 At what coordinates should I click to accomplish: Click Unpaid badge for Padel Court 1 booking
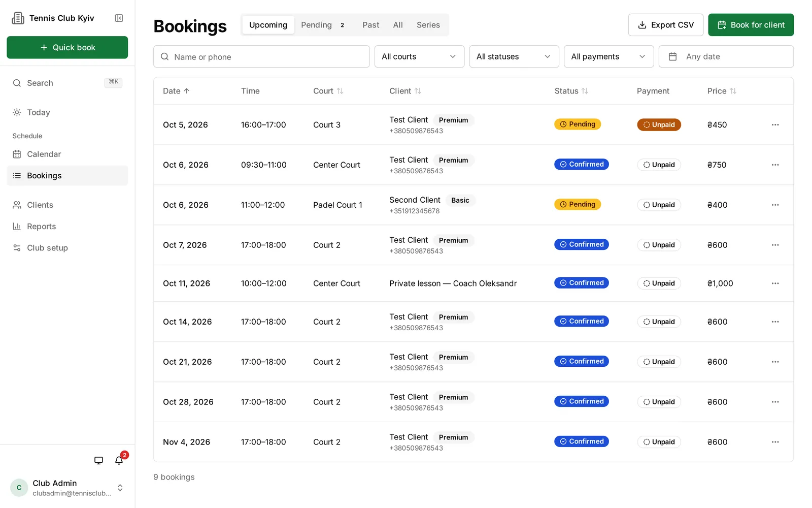(x=659, y=205)
